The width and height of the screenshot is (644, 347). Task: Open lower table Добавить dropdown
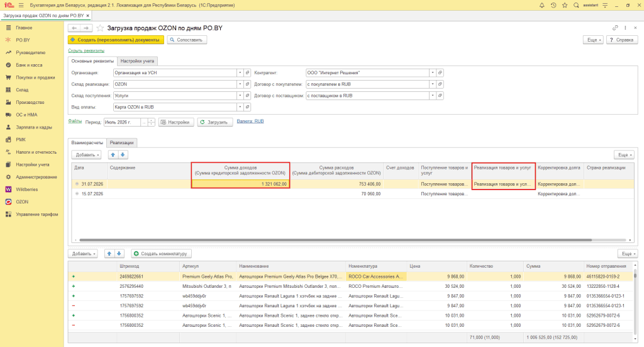coord(84,254)
